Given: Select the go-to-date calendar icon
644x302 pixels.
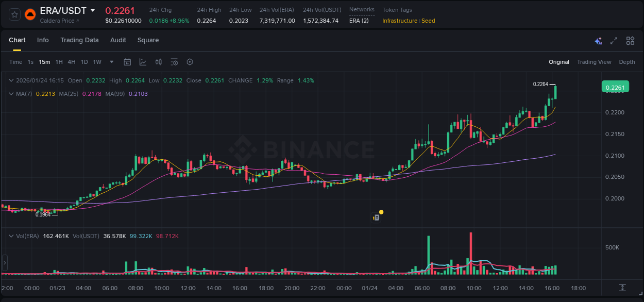Looking at the screenshot, I should 127,62.
